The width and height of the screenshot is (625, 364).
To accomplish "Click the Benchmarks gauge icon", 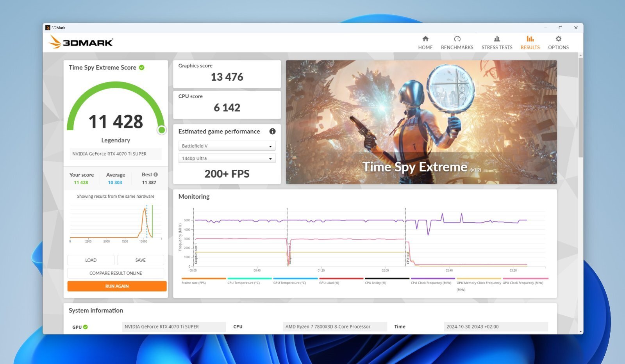I will click(457, 39).
